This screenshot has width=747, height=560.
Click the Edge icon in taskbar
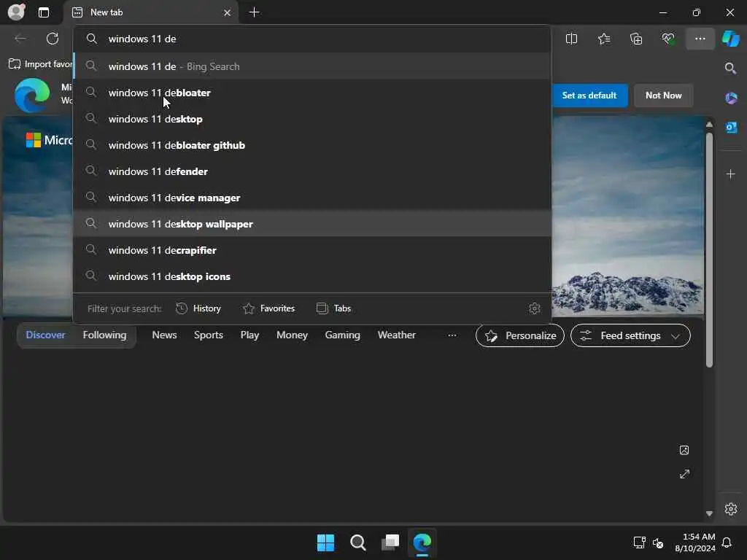[422, 542]
